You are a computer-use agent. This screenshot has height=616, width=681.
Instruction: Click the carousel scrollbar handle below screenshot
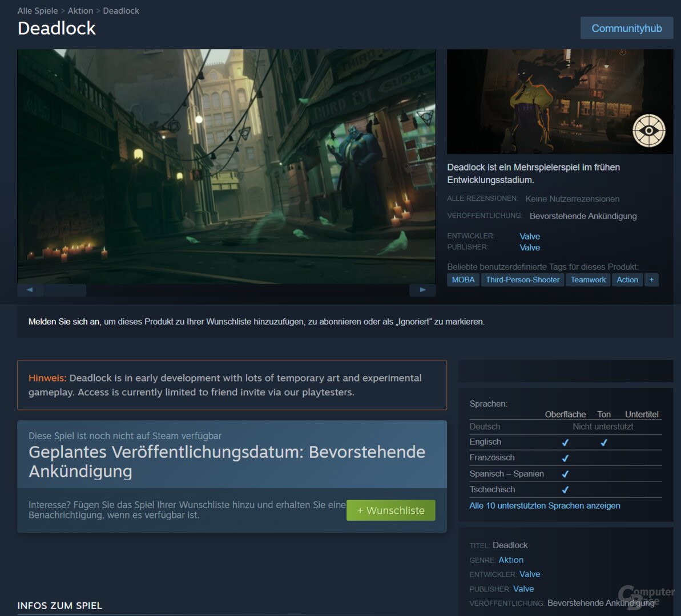(65, 290)
